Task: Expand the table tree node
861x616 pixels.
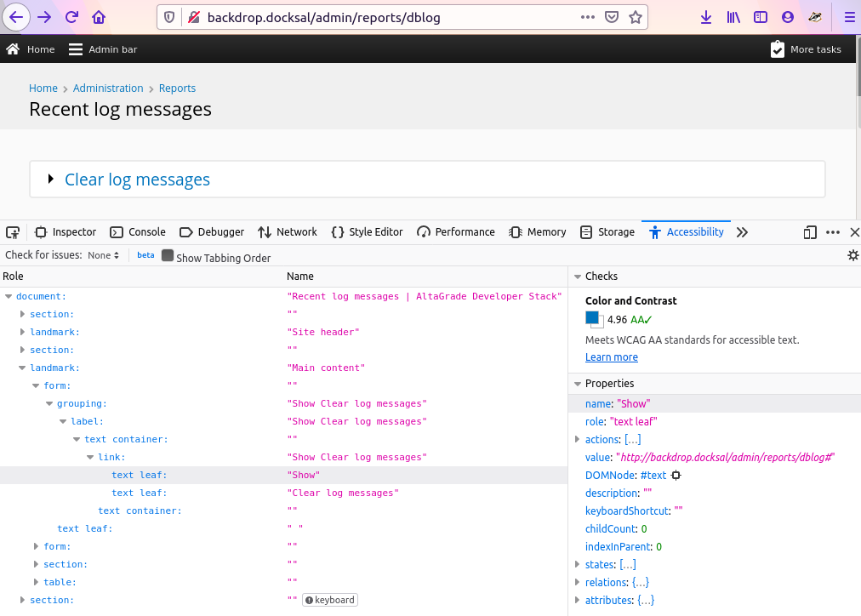Action: [37, 582]
